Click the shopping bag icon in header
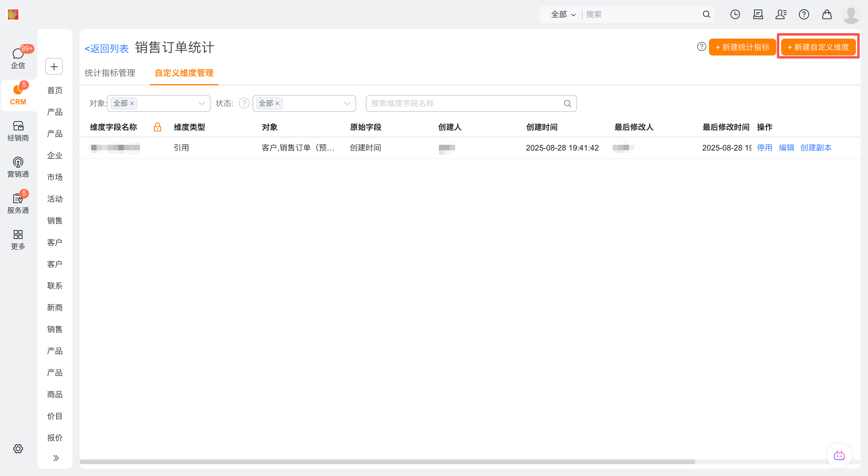This screenshot has height=476, width=868. 827,14
